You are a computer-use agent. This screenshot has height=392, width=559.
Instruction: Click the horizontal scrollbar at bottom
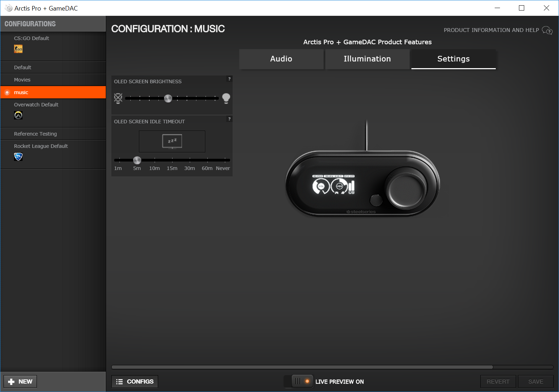tap(302, 367)
